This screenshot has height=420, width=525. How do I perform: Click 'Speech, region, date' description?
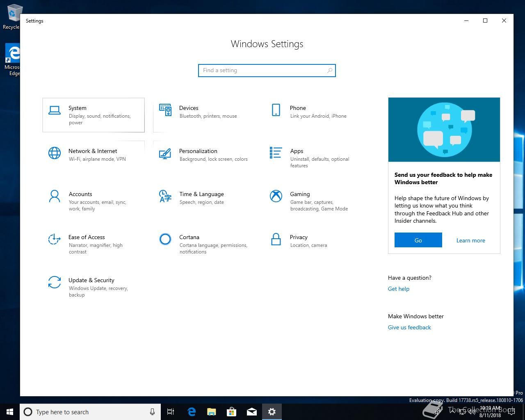[x=202, y=202]
